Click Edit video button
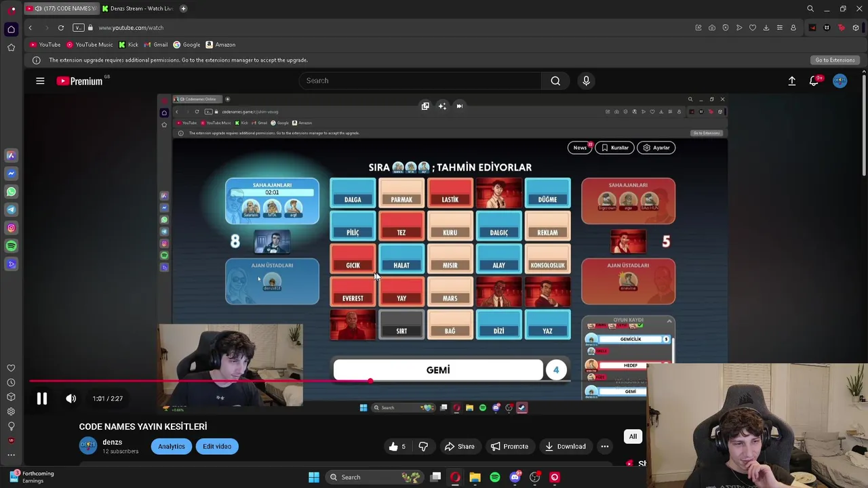Image resolution: width=868 pixels, height=488 pixels. [x=217, y=446]
